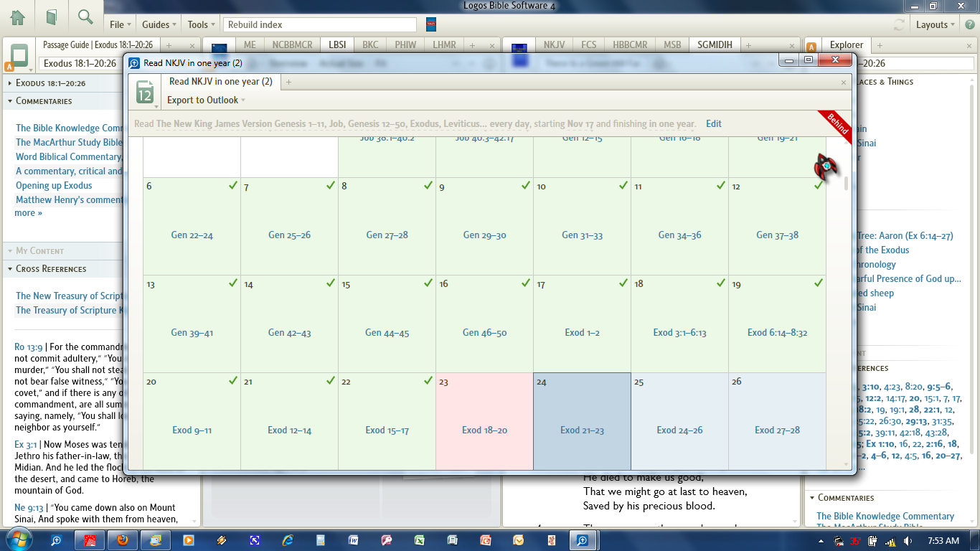Toggle the read checkmark for day 17
Screen dimensions: 980x551
tap(623, 283)
